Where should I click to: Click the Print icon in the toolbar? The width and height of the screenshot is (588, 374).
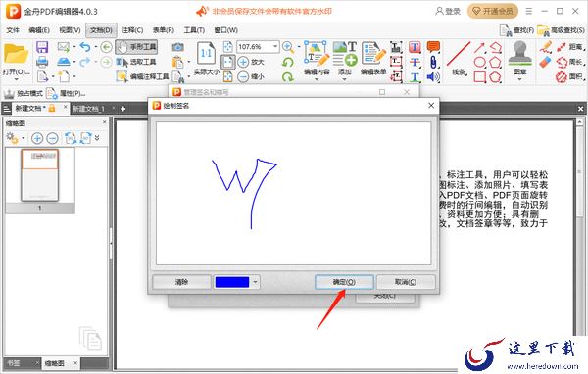coord(42,62)
